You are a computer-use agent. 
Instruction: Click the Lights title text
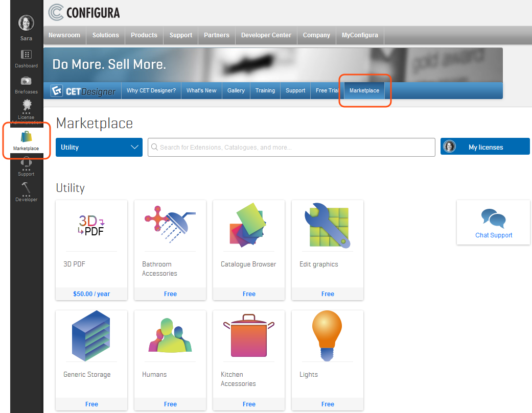(308, 374)
